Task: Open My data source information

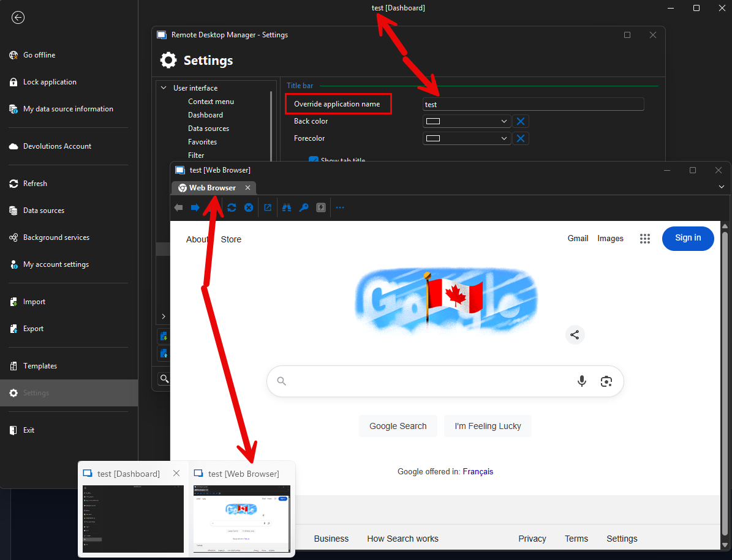Action: point(69,109)
